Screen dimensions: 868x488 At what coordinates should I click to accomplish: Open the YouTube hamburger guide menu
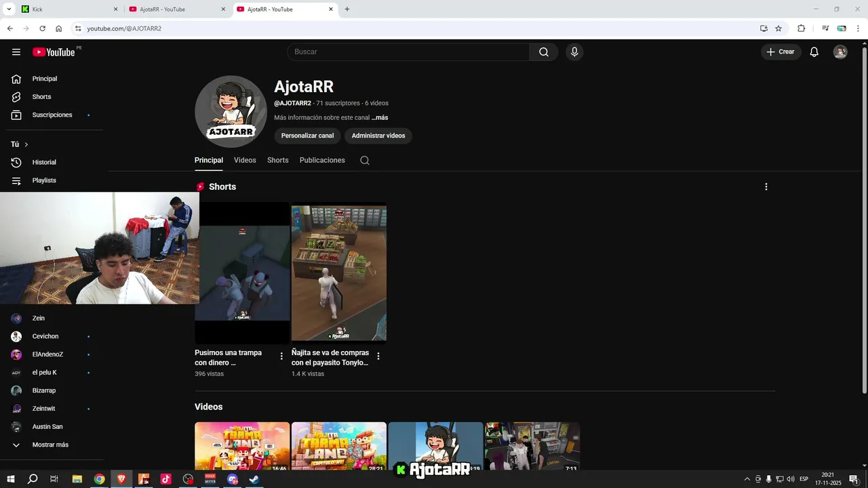16,52
